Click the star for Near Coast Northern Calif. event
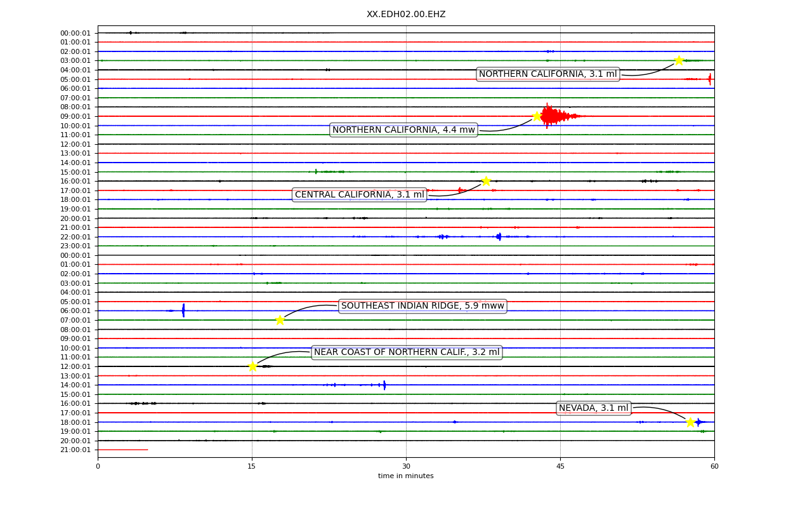The height and width of the screenshot is (508, 812). tap(252, 366)
